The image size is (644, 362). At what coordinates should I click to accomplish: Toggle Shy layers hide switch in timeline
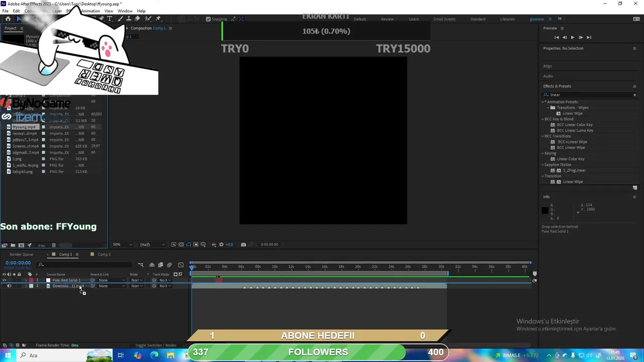tap(152, 264)
